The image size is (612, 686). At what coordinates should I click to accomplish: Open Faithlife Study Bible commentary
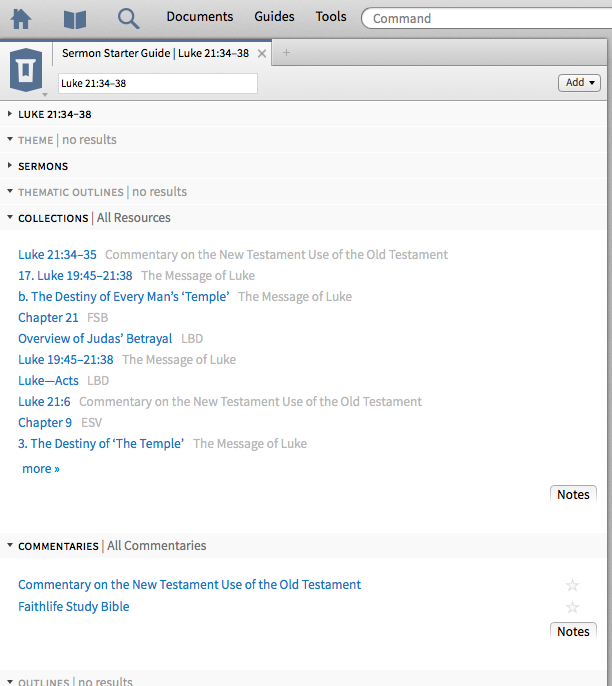tap(73, 607)
